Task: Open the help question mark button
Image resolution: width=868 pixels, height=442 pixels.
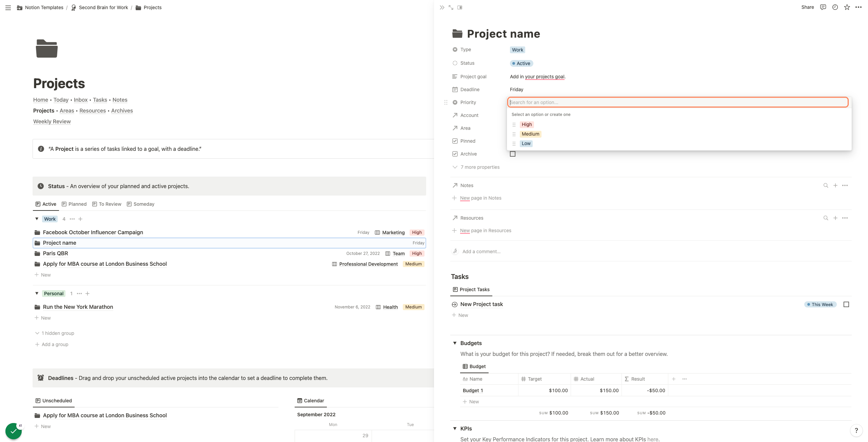Action: click(856, 430)
